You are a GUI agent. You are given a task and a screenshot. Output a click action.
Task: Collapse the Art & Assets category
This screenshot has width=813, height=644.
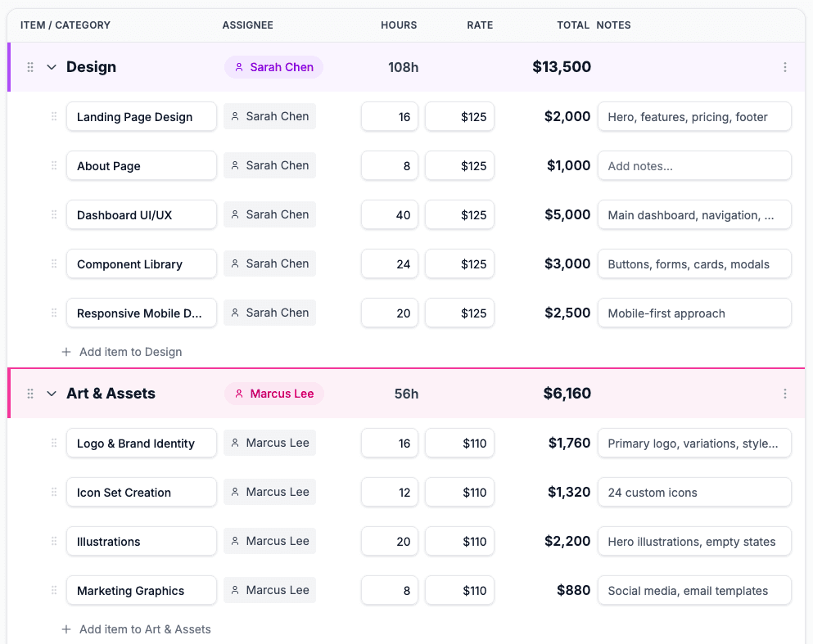coord(52,394)
